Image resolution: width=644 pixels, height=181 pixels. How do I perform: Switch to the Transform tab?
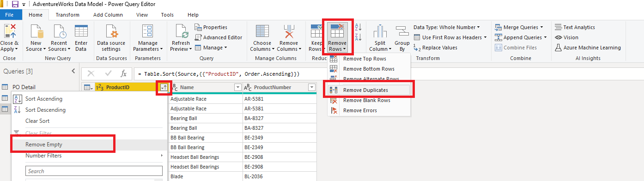coord(67,15)
